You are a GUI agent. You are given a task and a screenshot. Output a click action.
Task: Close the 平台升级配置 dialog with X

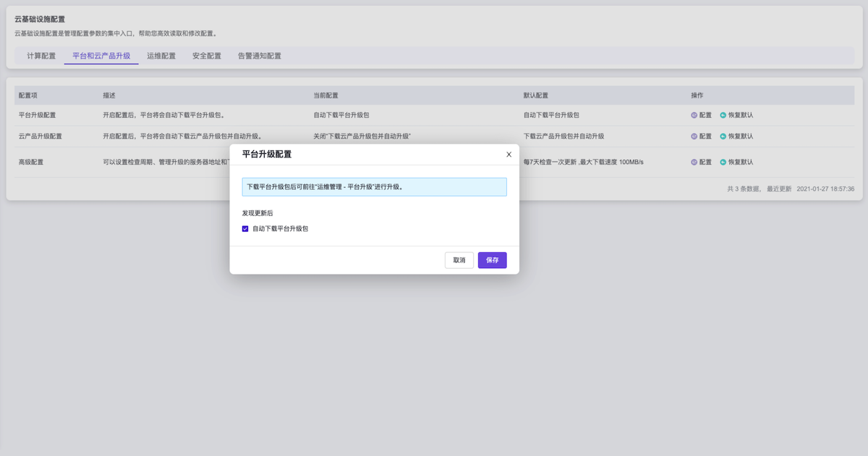(x=509, y=155)
